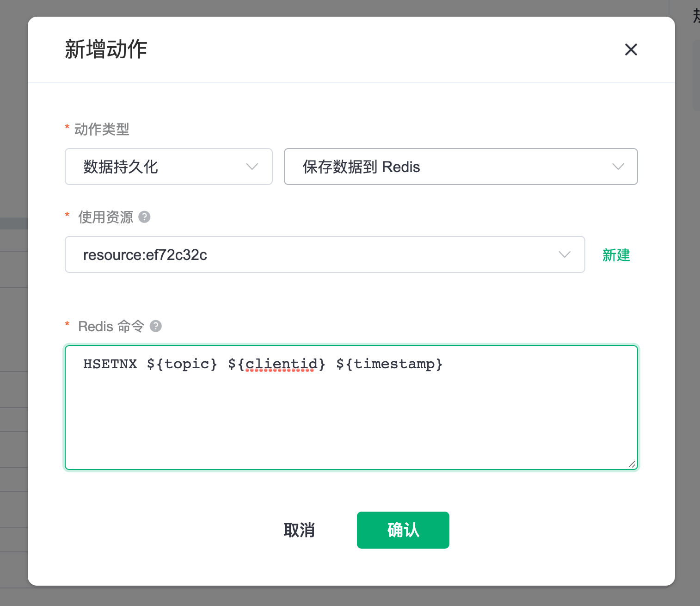The image size is (700, 606).
Task: Open the resource:ef72c32c resource dropdown
Action: (324, 254)
